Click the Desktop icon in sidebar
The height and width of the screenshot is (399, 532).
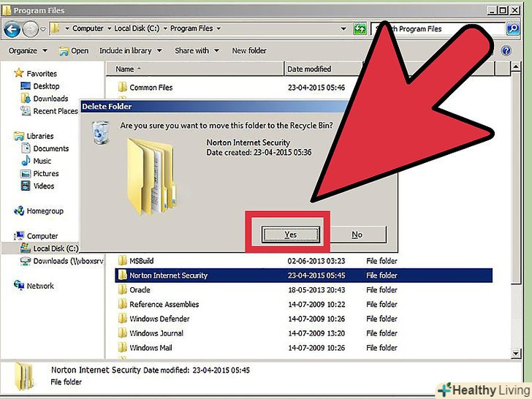click(26, 85)
